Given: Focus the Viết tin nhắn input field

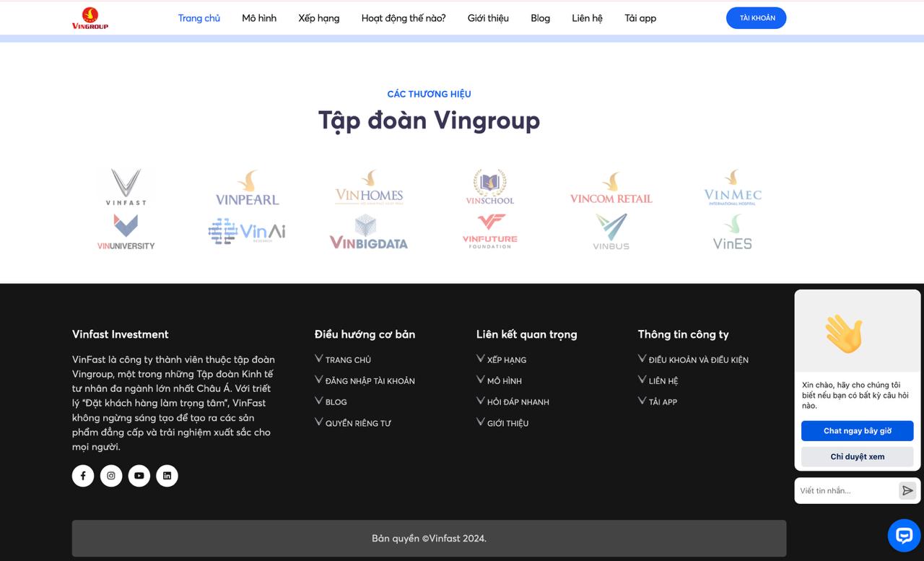Looking at the screenshot, I should coord(846,491).
